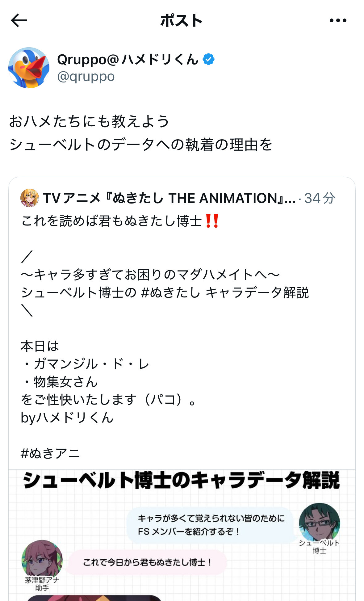Tap the speech bubble about FS メンバー
Screen dimensions: 364x601
pyautogui.click(x=211, y=525)
